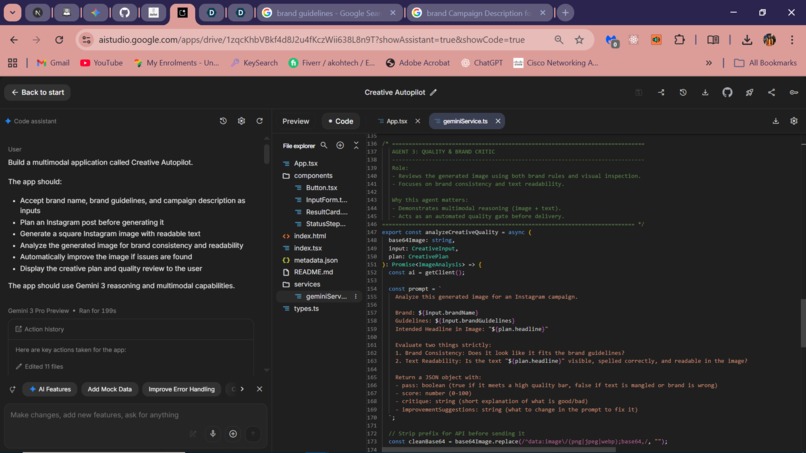This screenshot has width=806, height=453.
Task: Click the chat panel scrollbar
Action: pyautogui.click(x=266, y=154)
